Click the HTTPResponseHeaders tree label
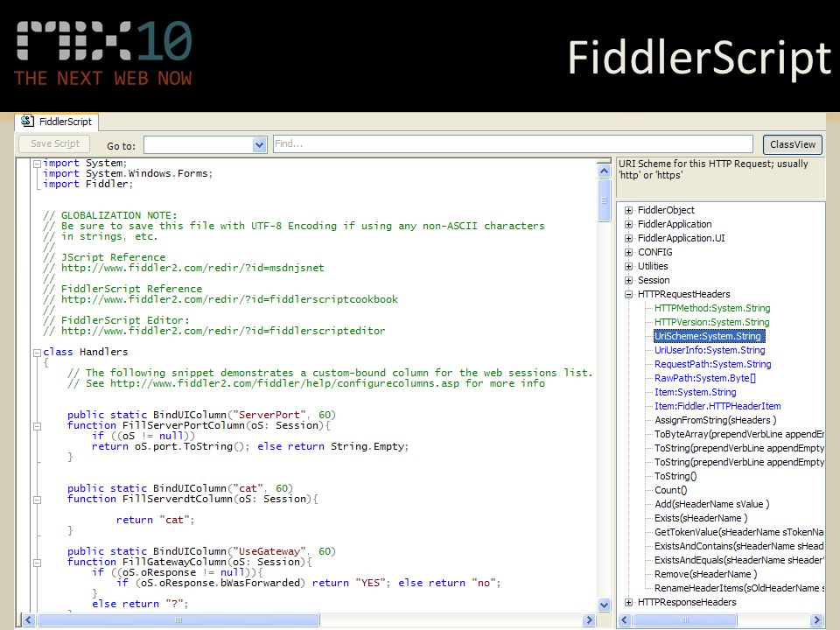 pyautogui.click(x=687, y=602)
